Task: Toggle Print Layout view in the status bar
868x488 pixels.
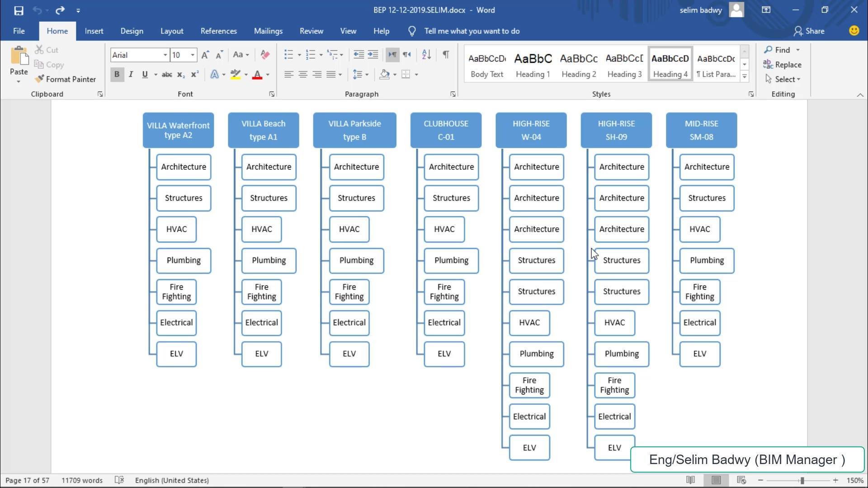Action: (x=716, y=480)
